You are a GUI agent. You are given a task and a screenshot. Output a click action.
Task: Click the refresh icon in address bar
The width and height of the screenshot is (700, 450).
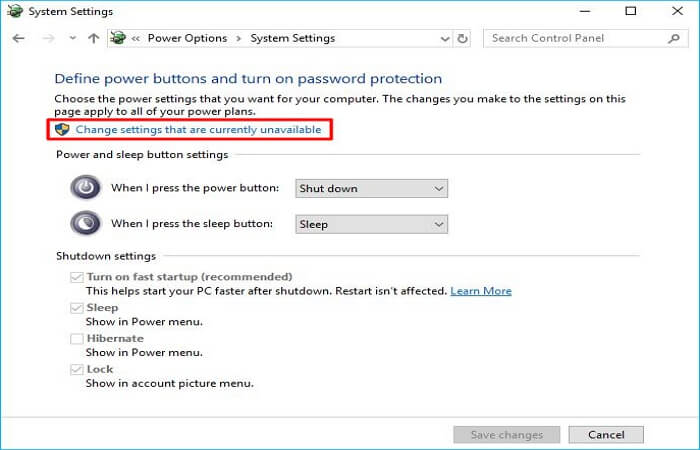pos(462,38)
